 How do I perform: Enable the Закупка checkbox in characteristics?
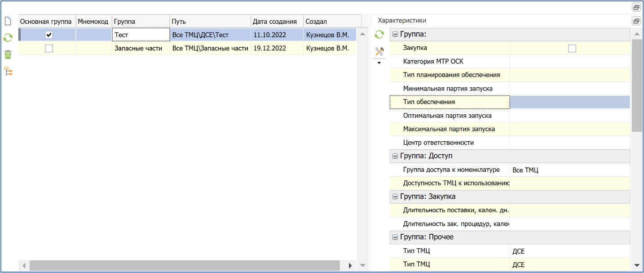click(x=572, y=48)
